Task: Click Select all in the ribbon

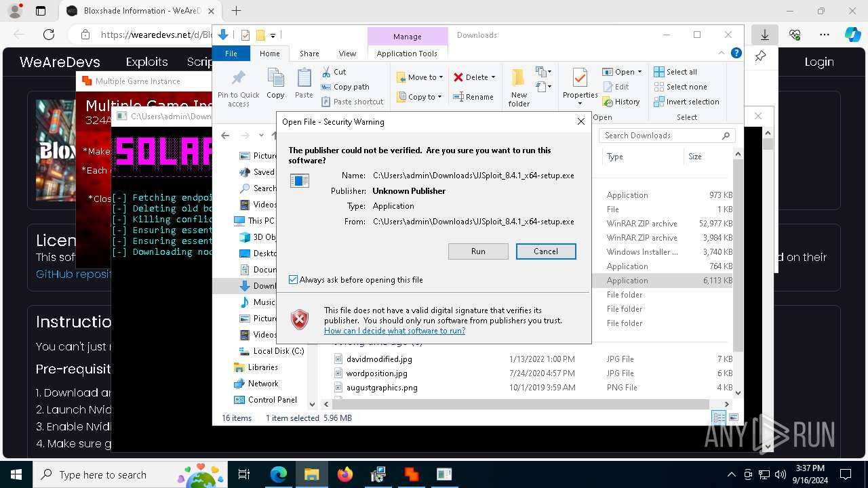Action: (675, 72)
